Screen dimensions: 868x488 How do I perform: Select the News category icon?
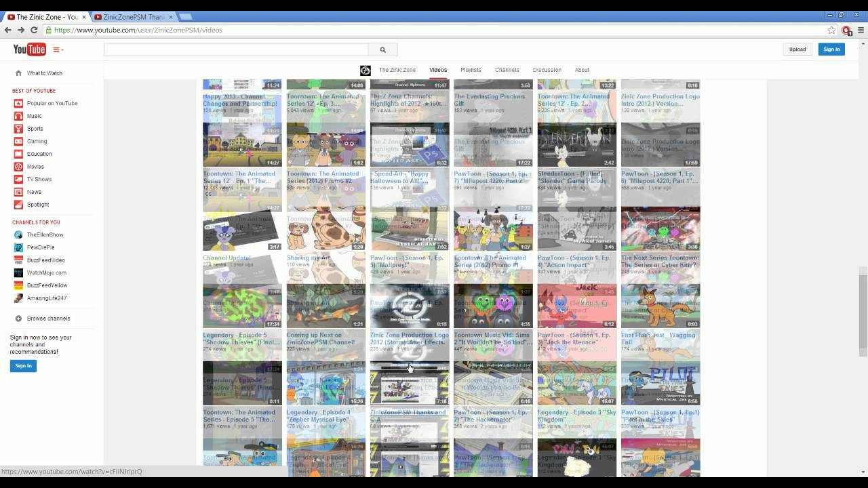click(x=18, y=192)
